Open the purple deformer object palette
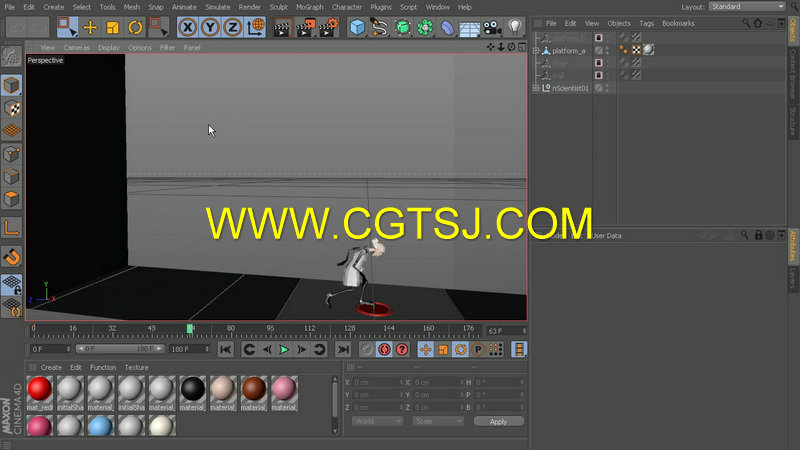800x450 pixels. point(447,28)
